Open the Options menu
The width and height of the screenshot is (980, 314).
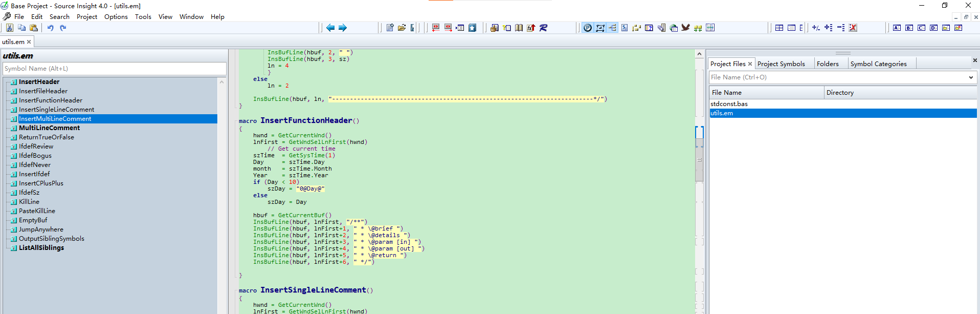pos(116,17)
